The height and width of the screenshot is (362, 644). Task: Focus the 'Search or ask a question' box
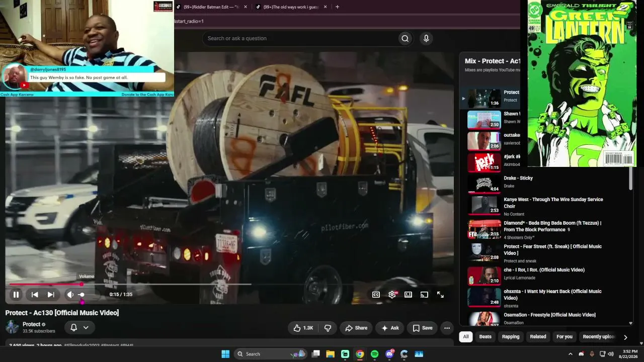[x=299, y=38]
